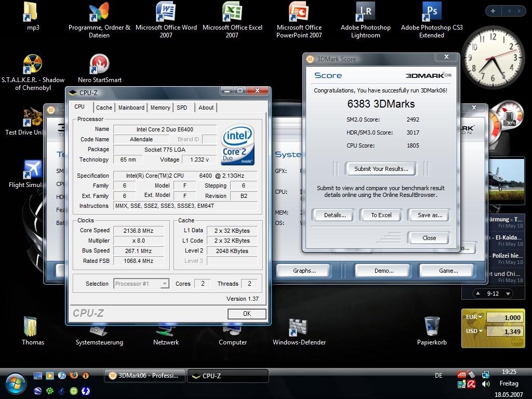Open the Avira red umbrella tray icon
Screen dimensions: 532x399
coord(471,384)
